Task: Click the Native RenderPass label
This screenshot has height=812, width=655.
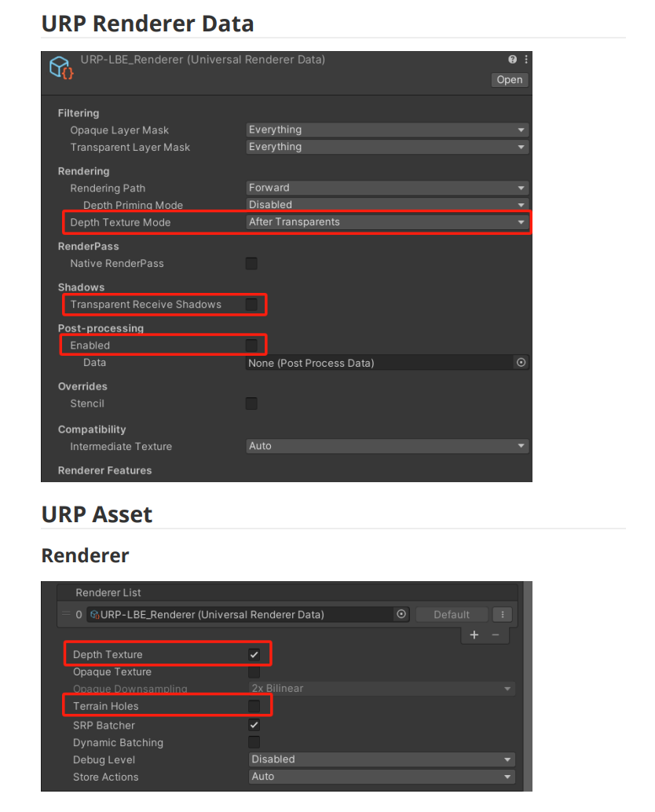Action: click(117, 264)
